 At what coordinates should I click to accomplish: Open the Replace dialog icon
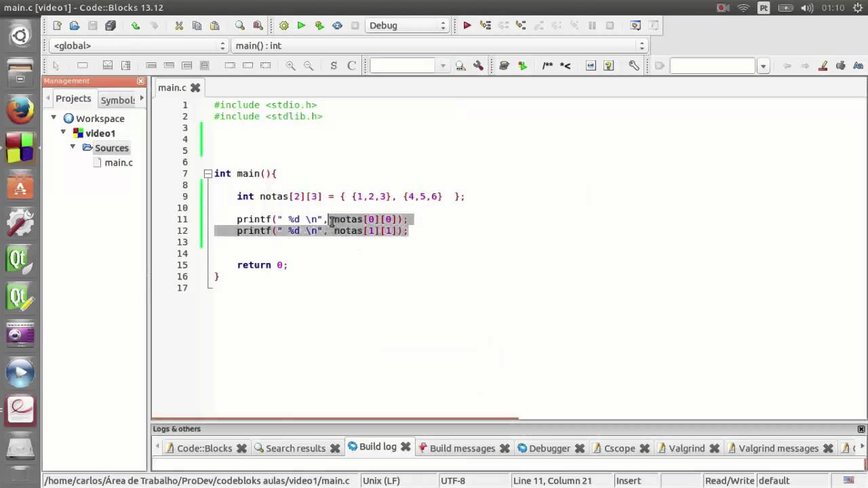[258, 26]
